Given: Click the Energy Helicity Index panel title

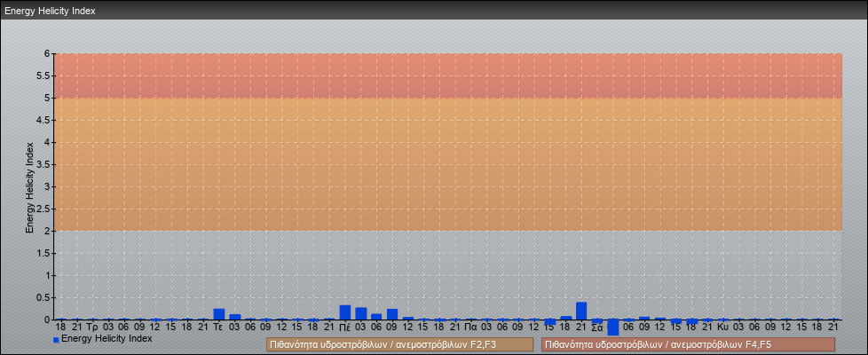Looking at the screenshot, I should [50, 11].
